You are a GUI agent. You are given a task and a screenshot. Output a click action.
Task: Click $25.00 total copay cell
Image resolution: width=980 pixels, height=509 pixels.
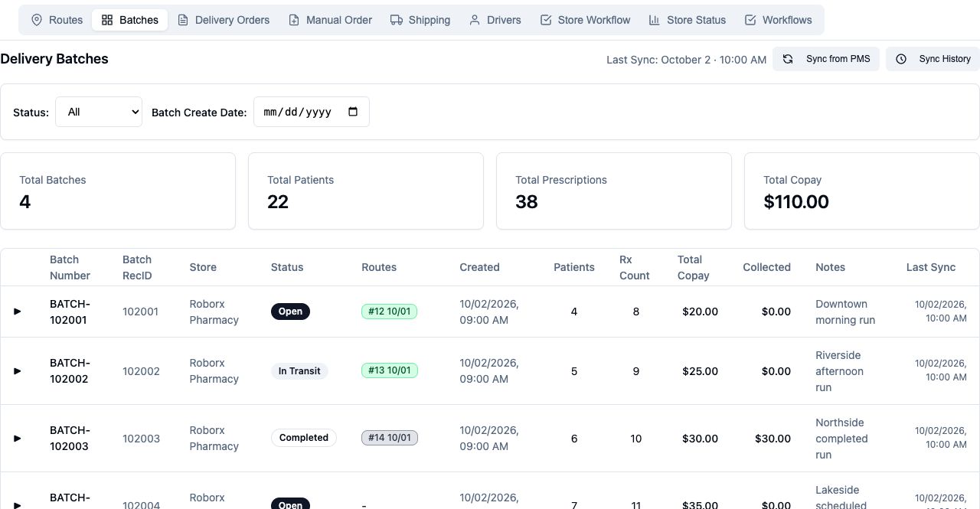tap(700, 371)
